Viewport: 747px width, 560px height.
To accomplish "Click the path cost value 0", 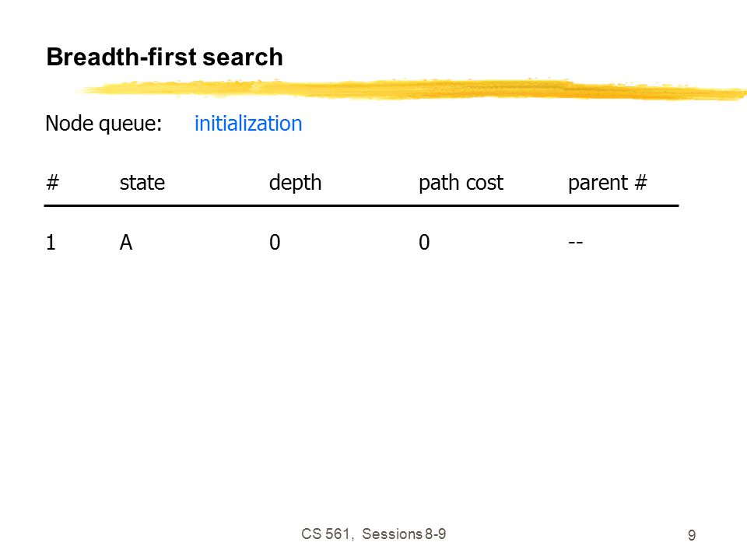I will click(424, 243).
